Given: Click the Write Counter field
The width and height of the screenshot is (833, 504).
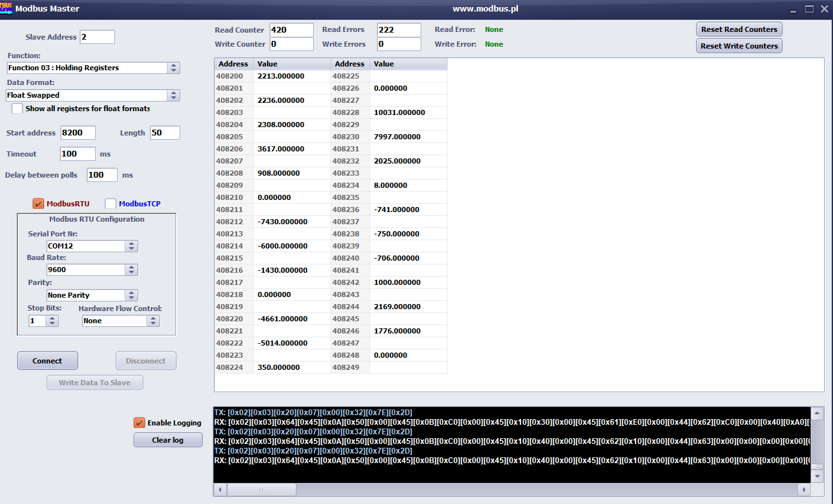Looking at the screenshot, I should [x=292, y=44].
